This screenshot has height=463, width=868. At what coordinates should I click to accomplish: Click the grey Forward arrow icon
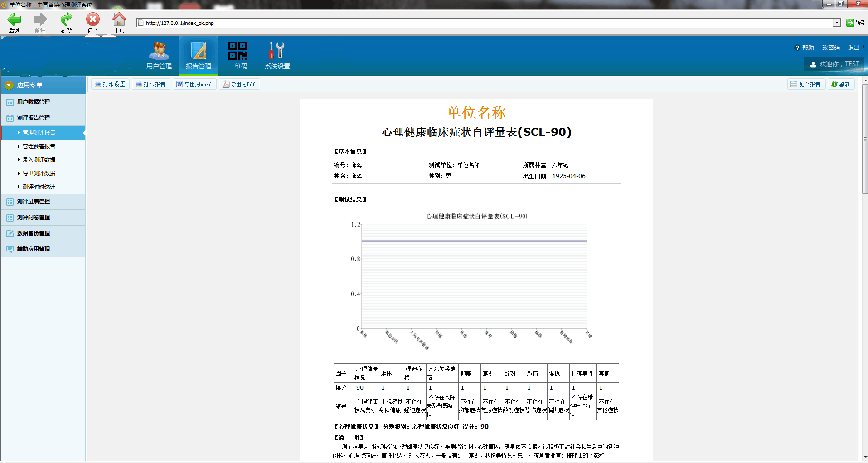pos(40,19)
